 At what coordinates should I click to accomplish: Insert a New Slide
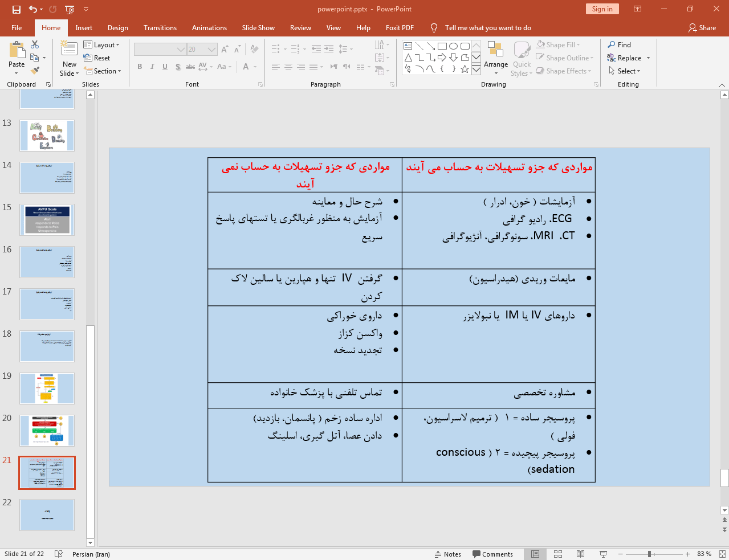click(x=70, y=58)
